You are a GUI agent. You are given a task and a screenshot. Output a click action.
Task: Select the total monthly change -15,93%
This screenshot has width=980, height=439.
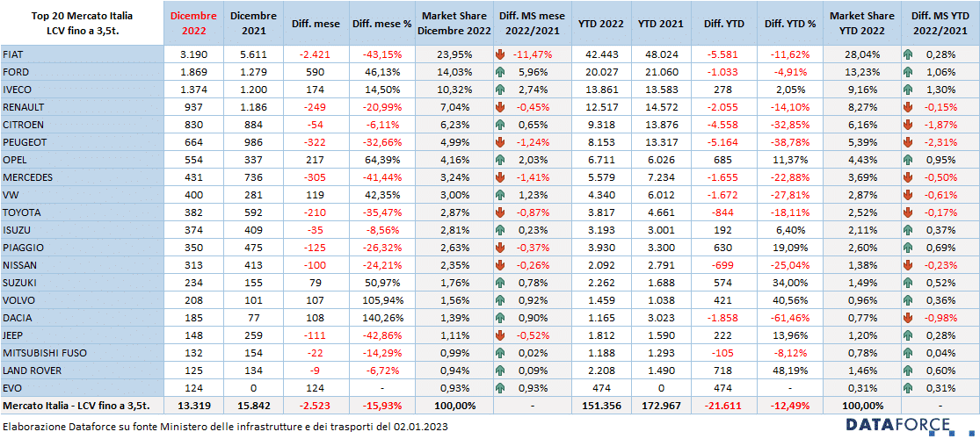click(x=381, y=406)
